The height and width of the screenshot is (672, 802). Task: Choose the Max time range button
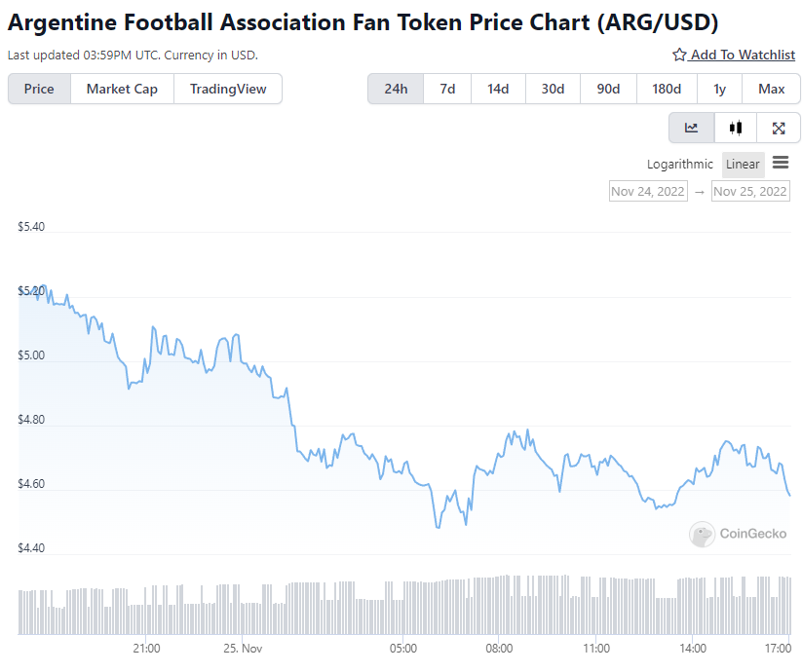coord(772,89)
